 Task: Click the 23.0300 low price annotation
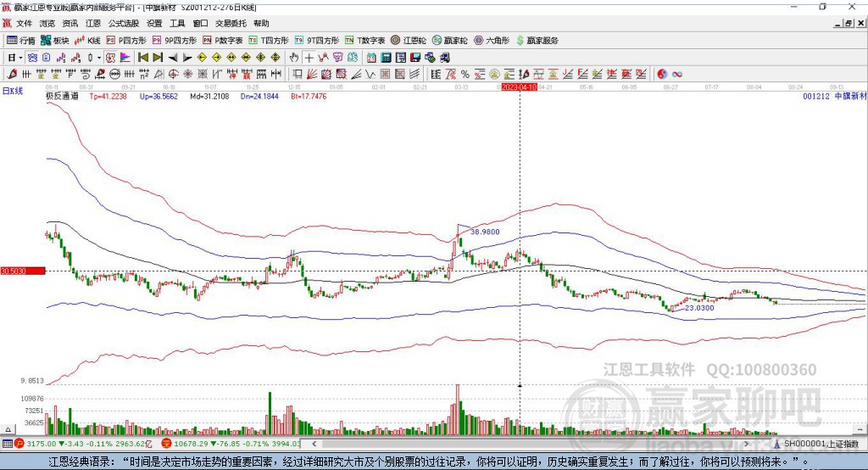click(x=699, y=308)
